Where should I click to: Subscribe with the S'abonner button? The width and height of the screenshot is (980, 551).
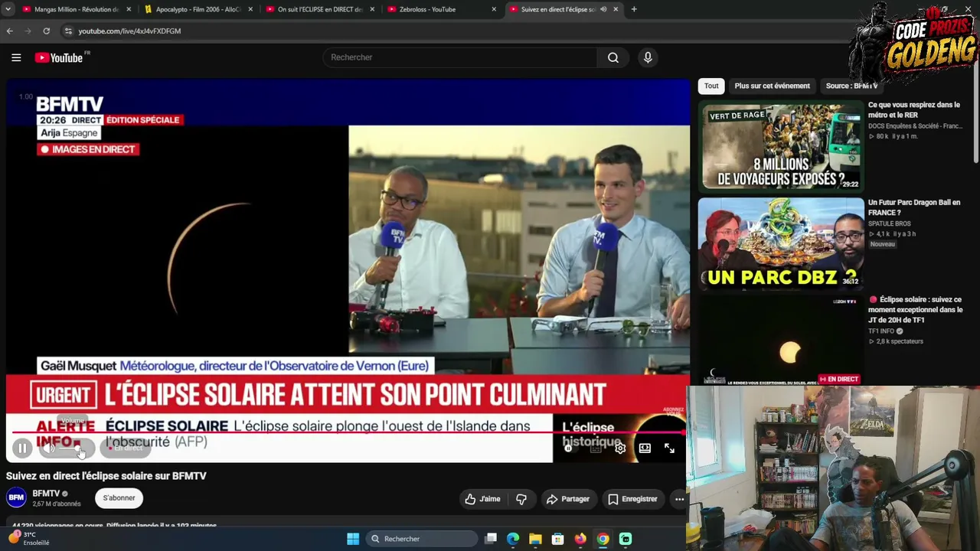coord(119,498)
